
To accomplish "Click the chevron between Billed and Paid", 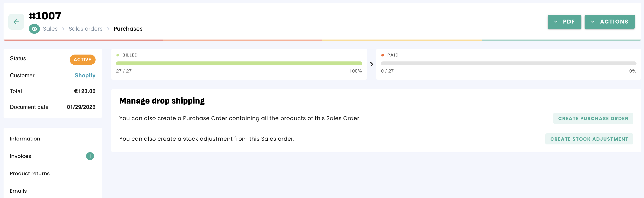I will point(372,64).
